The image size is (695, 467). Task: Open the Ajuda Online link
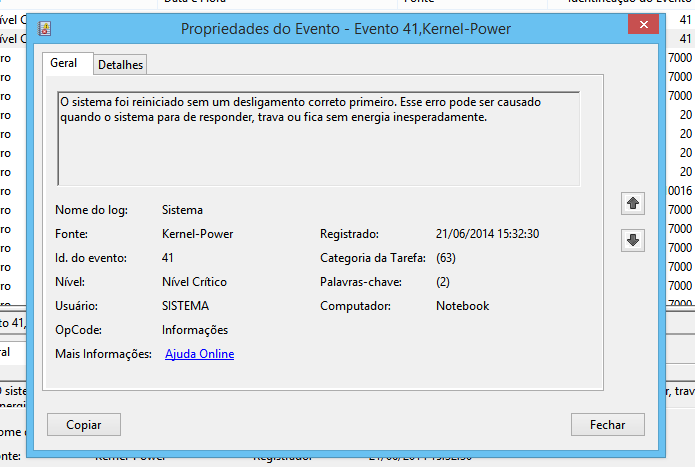(199, 354)
